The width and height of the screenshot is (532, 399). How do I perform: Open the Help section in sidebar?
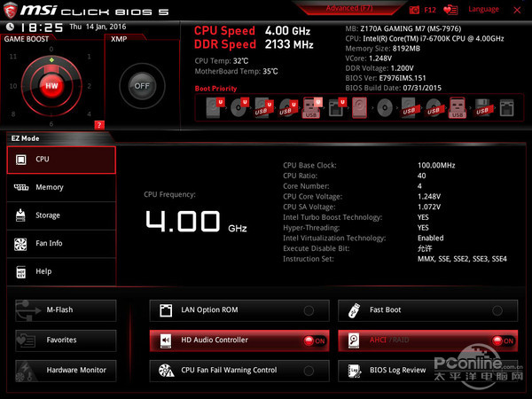point(61,272)
